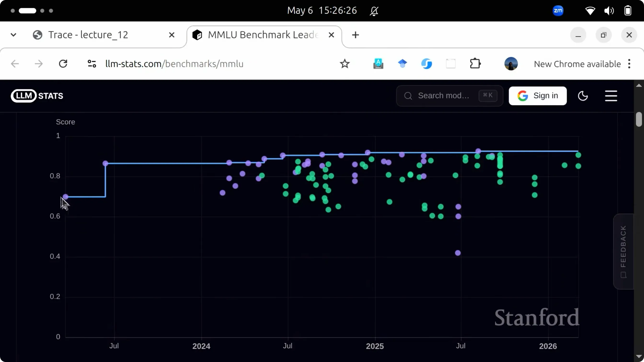Bookmark this page with the star icon
The width and height of the screenshot is (644, 362).
(x=345, y=64)
